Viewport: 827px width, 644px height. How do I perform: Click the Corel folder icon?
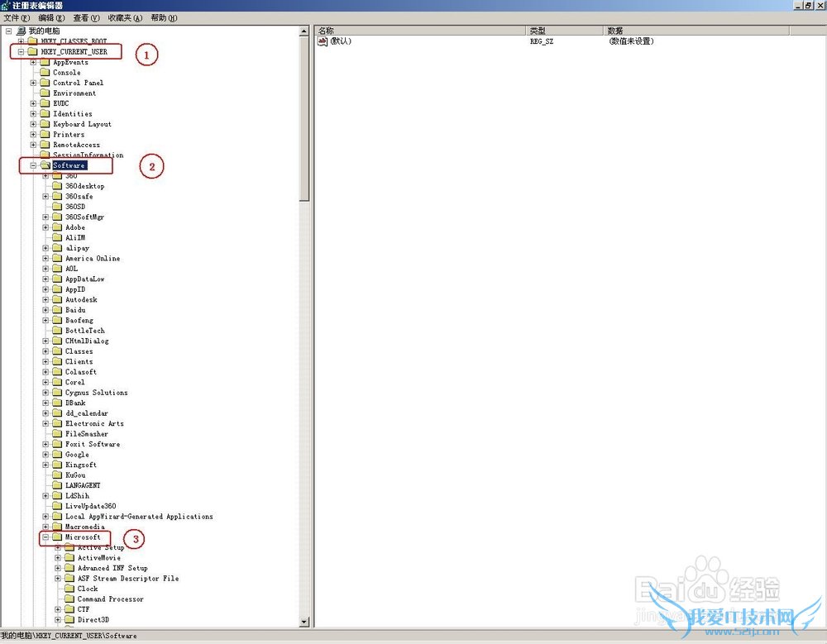(57, 383)
